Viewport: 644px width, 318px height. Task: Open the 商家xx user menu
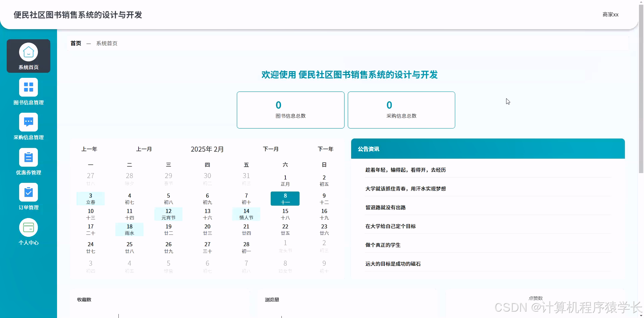pos(610,14)
